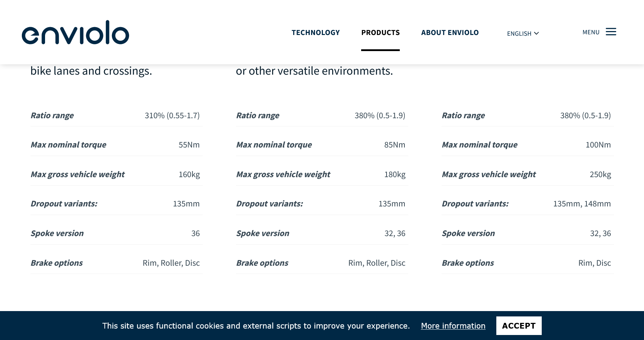The image size is (644, 340).
Task: Click the enviolo logo
Action: tap(75, 32)
